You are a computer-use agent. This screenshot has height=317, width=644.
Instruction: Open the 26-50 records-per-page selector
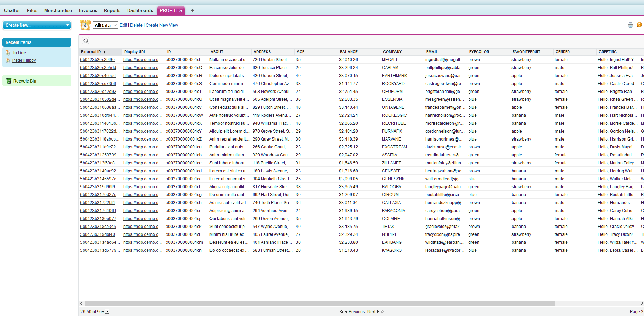[x=107, y=311]
